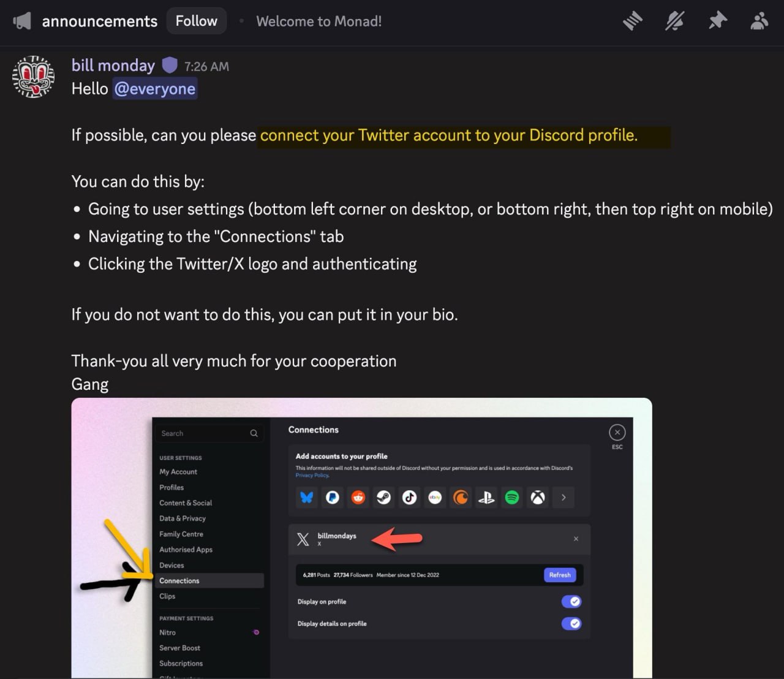784x679 pixels.
Task: Click the Follow button for announcements
Action: (197, 21)
